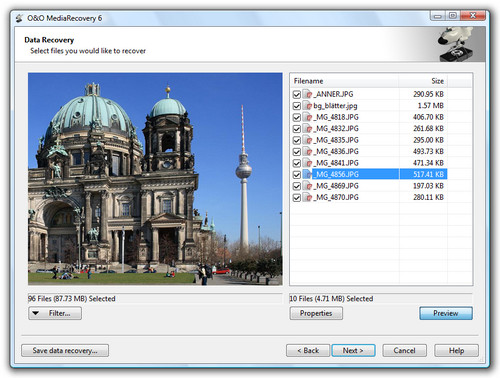
Task: Proceed with the Next > button
Action: click(353, 351)
